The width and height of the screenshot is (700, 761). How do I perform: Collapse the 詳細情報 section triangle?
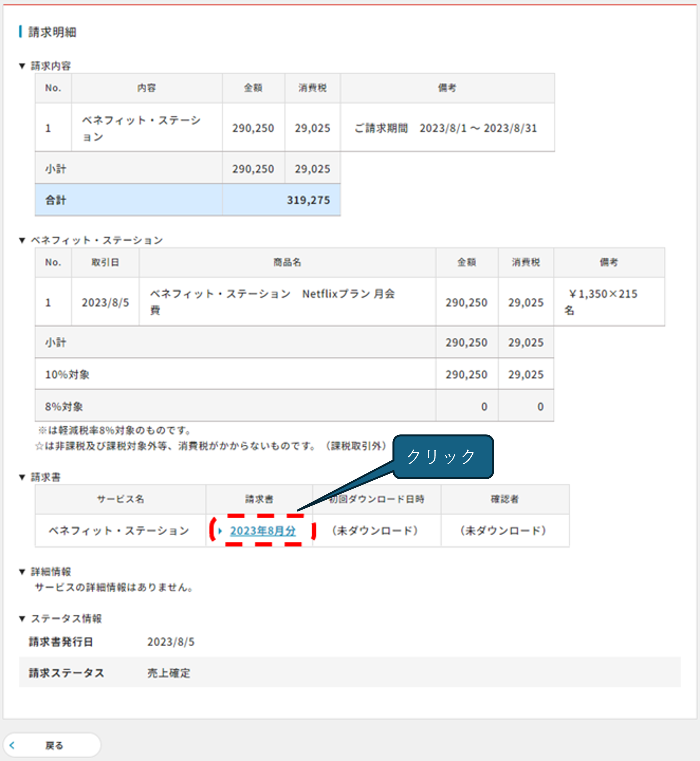coord(22,572)
